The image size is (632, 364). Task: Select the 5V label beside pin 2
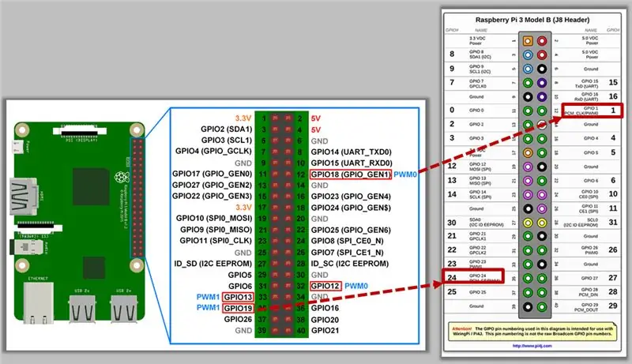pyautogui.click(x=315, y=118)
